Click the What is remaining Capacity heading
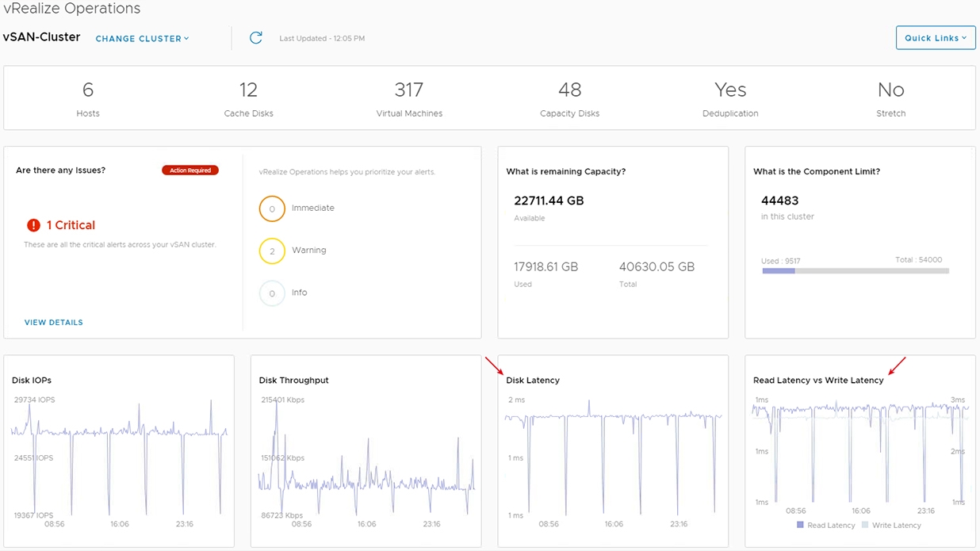The width and height of the screenshot is (980, 551). coord(566,171)
